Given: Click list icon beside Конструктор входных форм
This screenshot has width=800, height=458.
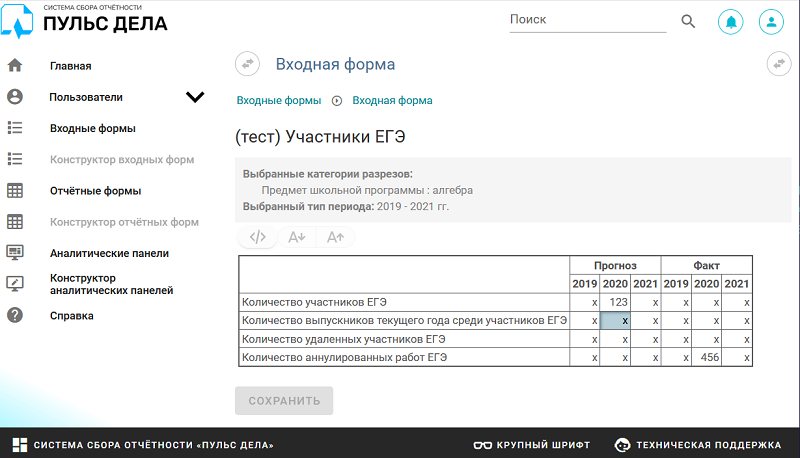Looking at the screenshot, I should [x=15, y=159].
